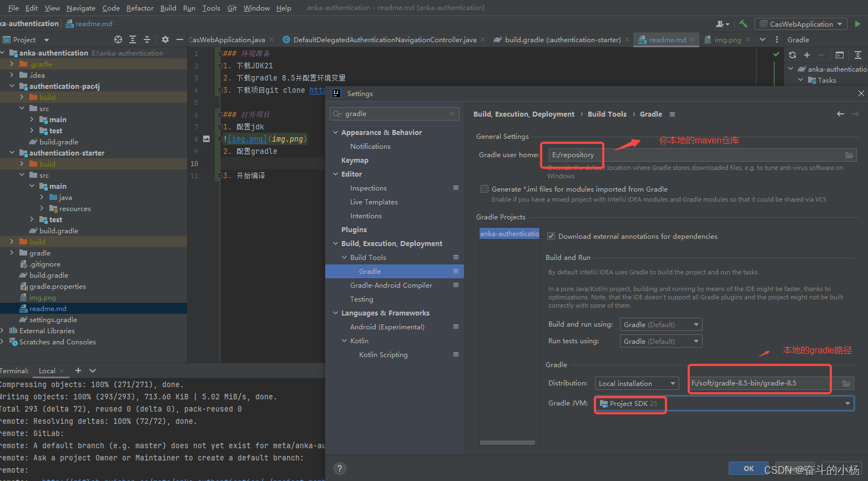Open terminal tabs dropdown chevron
This screenshot has width=868, height=481.
pos(93,370)
